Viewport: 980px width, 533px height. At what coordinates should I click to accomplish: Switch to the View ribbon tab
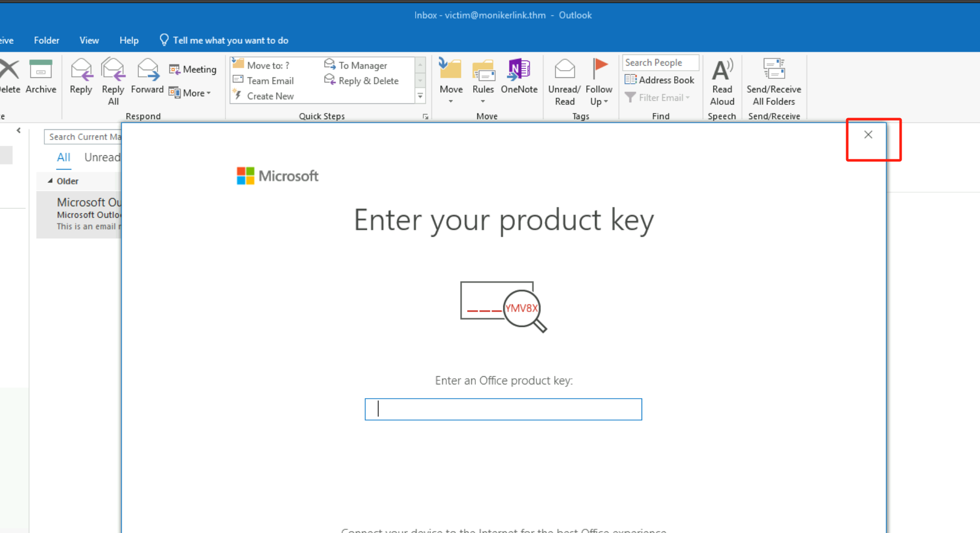pos(89,40)
